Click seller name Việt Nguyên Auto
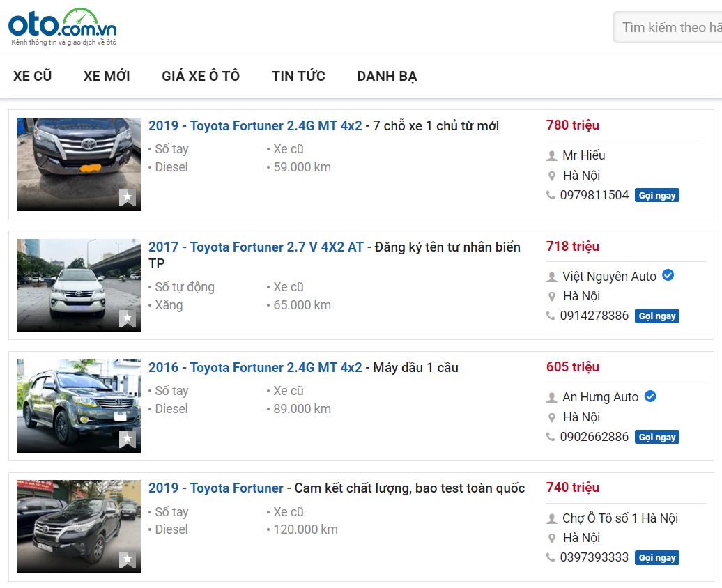 coord(609,277)
